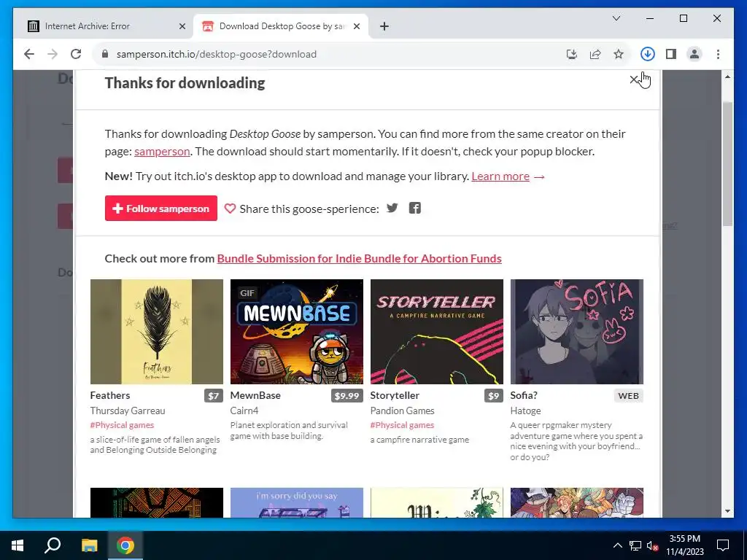747x560 pixels.
Task: Bookmark this page with star icon
Action: pos(619,54)
